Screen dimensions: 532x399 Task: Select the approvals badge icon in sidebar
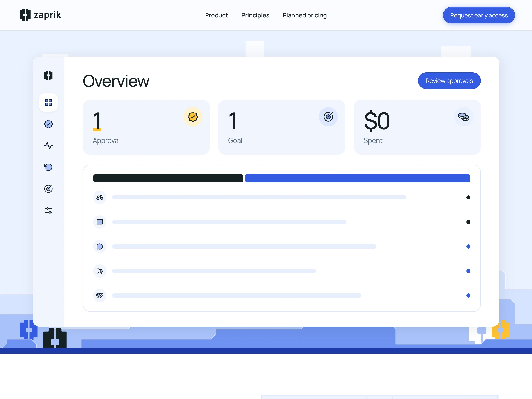pos(48,124)
